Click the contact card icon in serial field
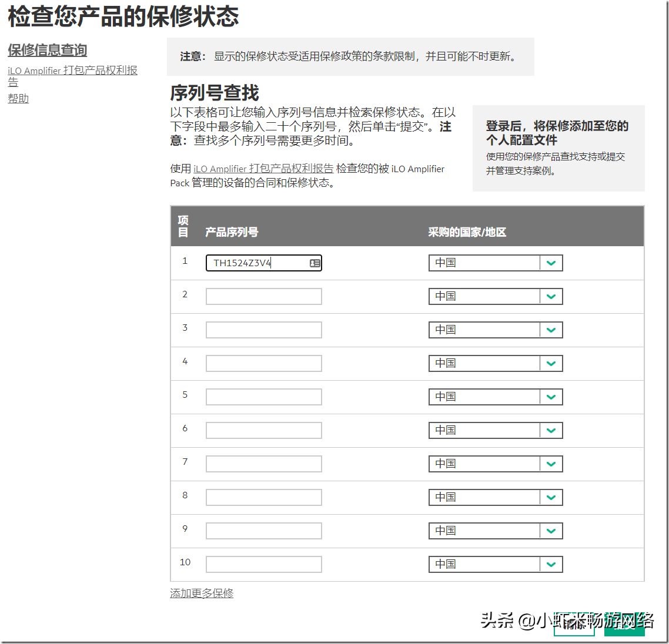The image size is (669, 644). point(315,263)
